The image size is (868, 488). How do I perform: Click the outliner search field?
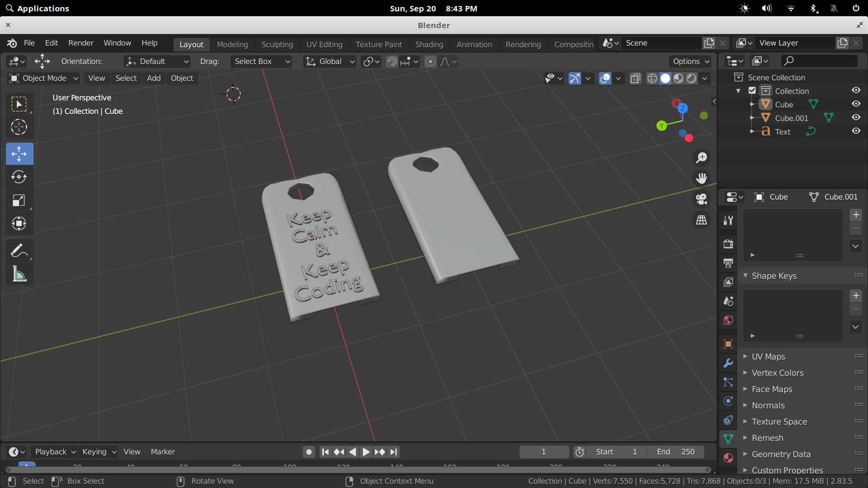819,61
